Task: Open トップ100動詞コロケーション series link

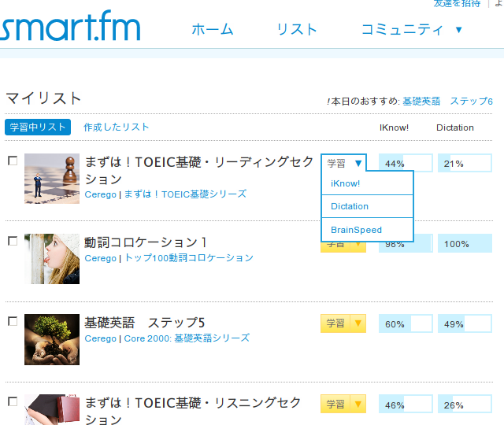Action: [189, 258]
